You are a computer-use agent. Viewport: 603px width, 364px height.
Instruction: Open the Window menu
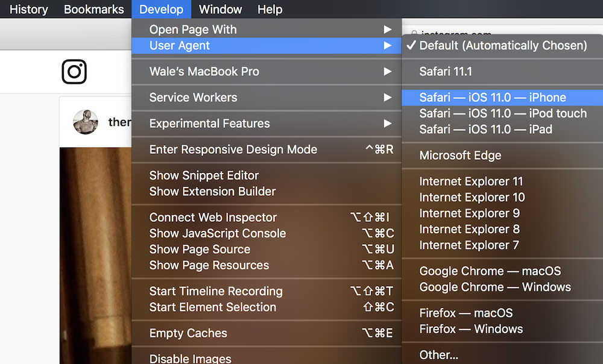(x=220, y=9)
